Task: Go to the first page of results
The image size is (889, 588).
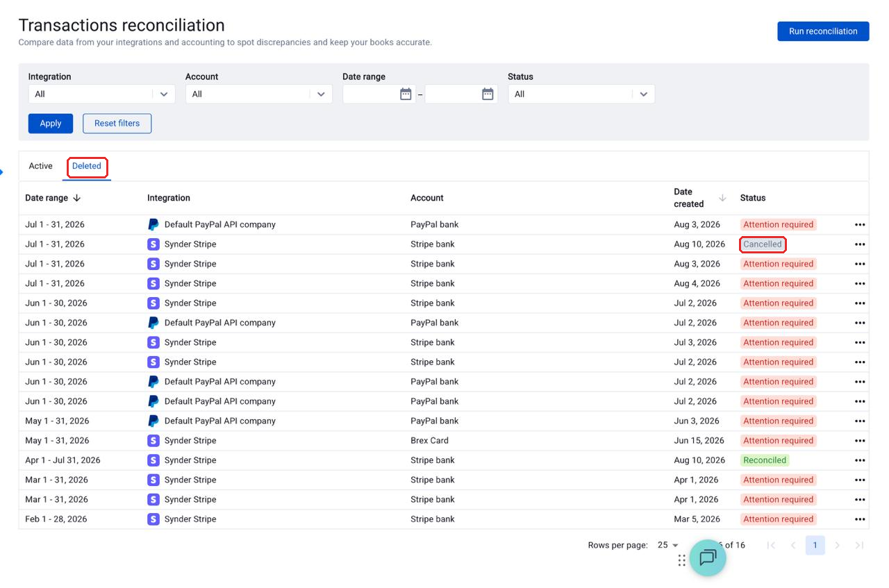Action: click(771, 545)
